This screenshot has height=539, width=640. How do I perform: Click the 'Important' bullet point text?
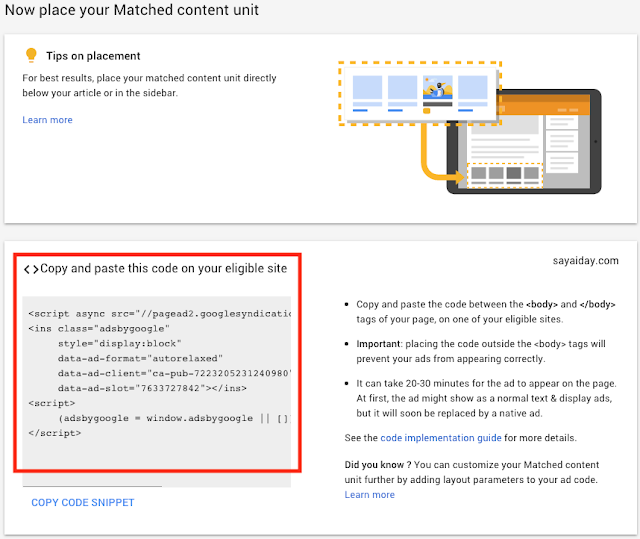[x=481, y=351]
